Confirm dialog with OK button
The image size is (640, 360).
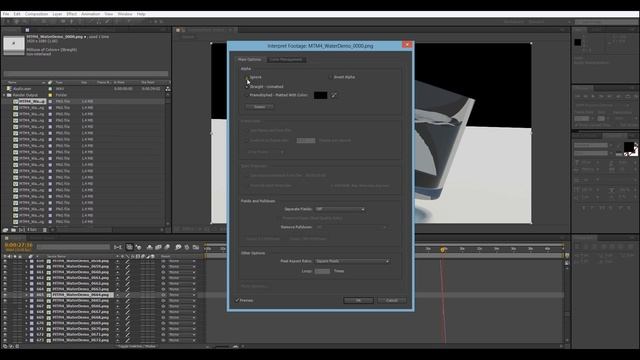[x=358, y=300]
